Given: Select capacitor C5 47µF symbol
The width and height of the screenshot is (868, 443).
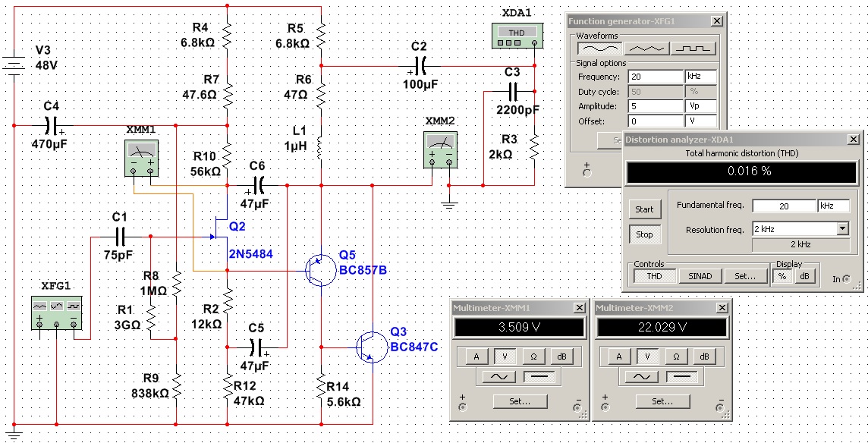Looking at the screenshot, I should click(x=257, y=347).
